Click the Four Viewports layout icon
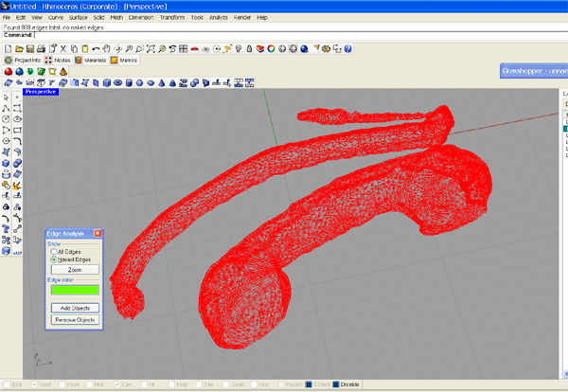This screenshot has height=392, width=568. point(184,48)
